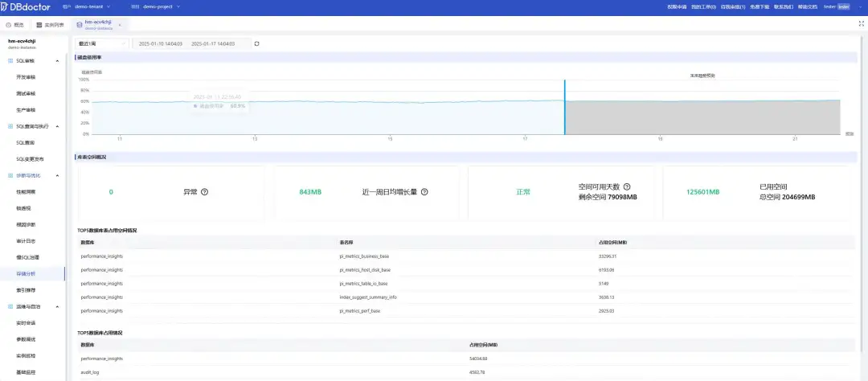The width and height of the screenshot is (868, 381).
Task: Click the DBdoctor logo
Action: click(26, 6)
